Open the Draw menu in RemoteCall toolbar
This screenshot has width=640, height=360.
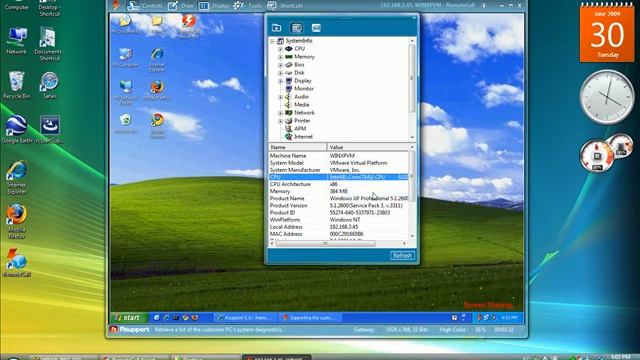coord(181,6)
